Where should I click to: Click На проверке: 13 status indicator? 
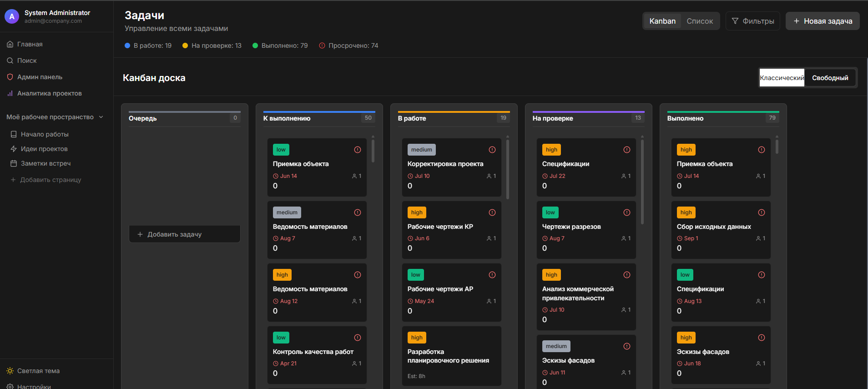point(212,45)
